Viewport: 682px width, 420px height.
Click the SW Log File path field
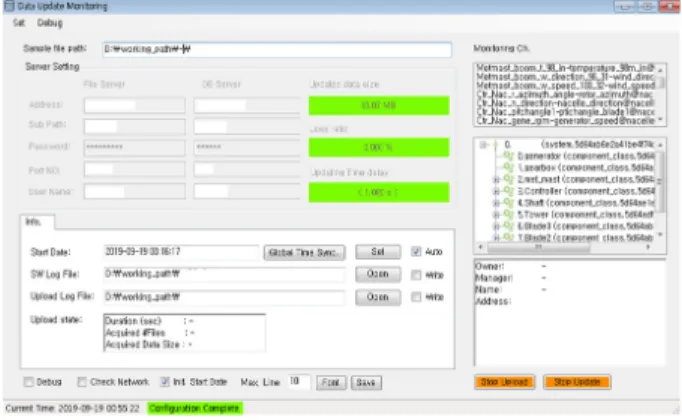pyautogui.click(x=224, y=274)
